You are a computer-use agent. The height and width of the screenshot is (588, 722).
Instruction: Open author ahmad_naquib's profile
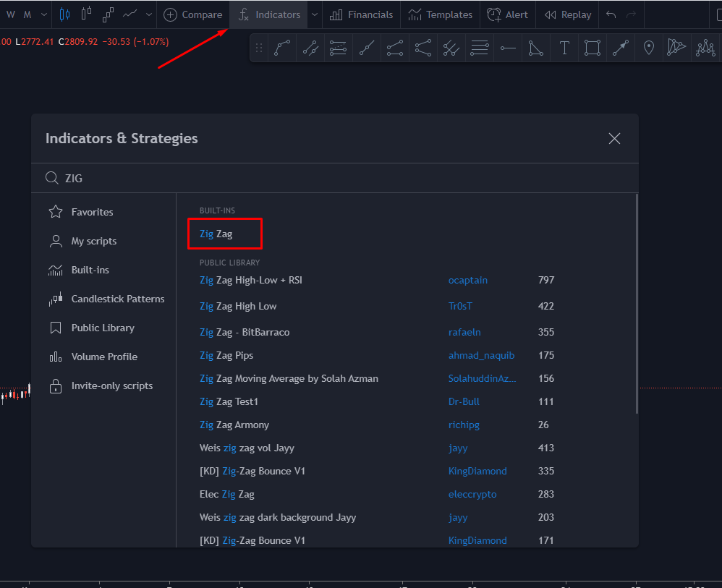pos(481,355)
